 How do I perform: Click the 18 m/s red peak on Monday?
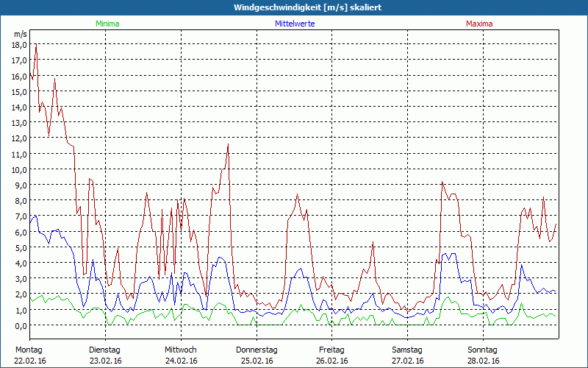[x=36, y=44]
